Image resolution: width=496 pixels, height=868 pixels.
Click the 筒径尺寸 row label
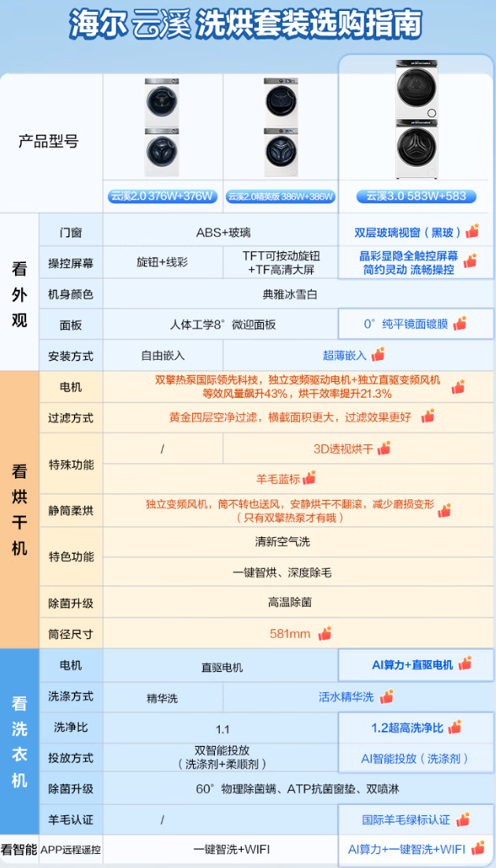[x=70, y=634]
